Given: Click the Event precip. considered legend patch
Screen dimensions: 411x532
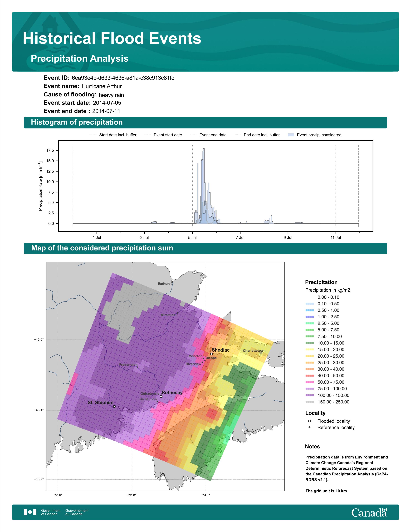Looking at the screenshot, I should point(291,135).
